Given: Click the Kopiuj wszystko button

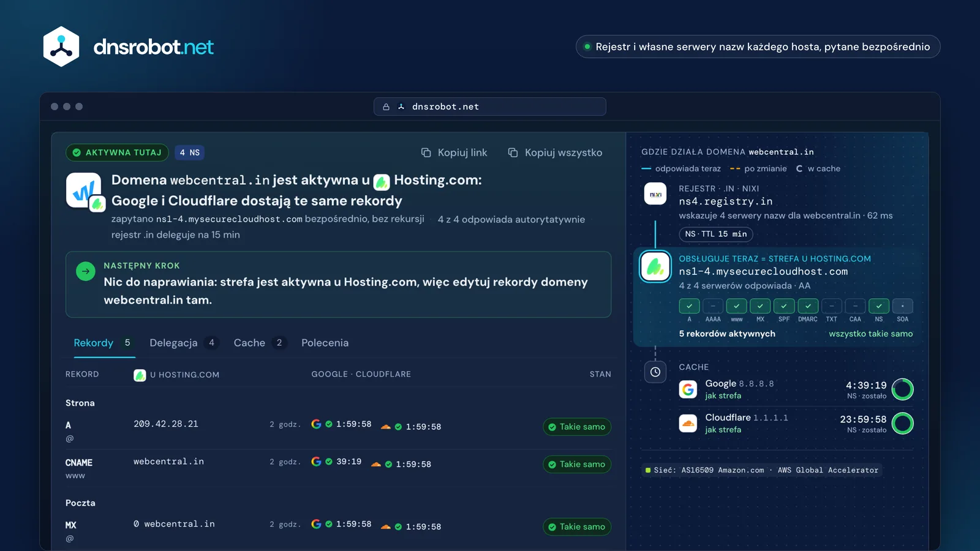Looking at the screenshot, I should pos(555,152).
